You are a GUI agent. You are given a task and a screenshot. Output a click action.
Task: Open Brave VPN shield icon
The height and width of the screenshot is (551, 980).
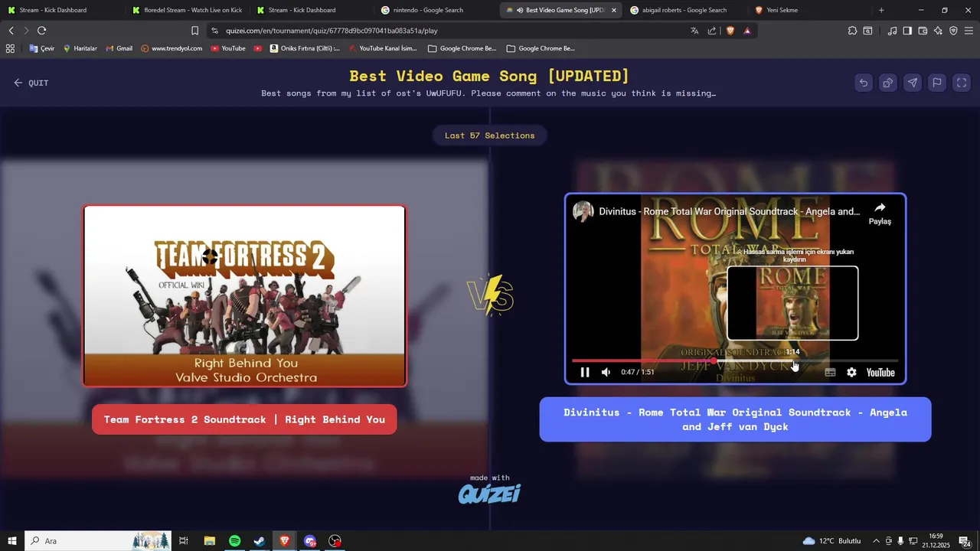click(953, 31)
